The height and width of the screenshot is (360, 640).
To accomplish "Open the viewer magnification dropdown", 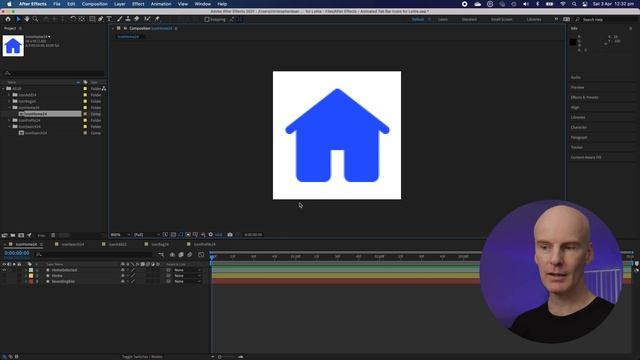I will [120, 235].
